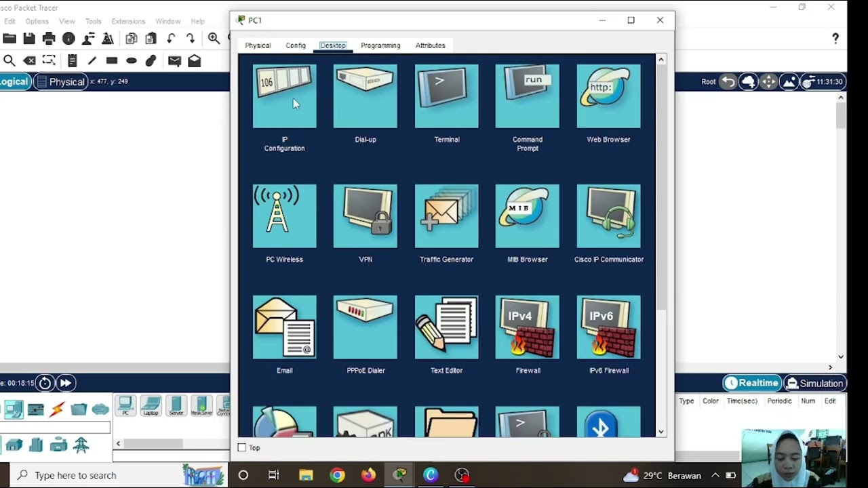The height and width of the screenshot is (488, 868).
Task: Select the Draw Ellipse tool
Action: tap(132, 61)
